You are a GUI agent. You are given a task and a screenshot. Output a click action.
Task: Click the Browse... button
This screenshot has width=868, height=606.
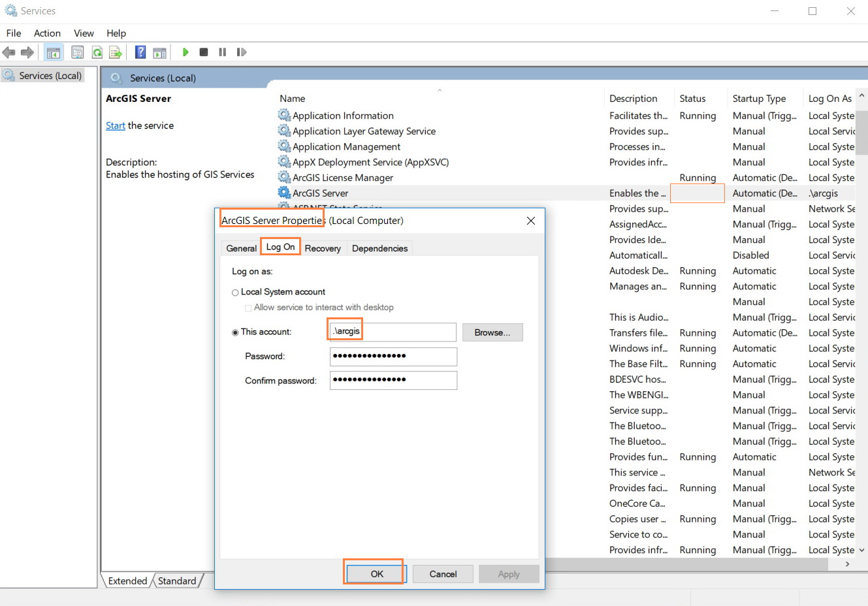(x=492, y=332)
